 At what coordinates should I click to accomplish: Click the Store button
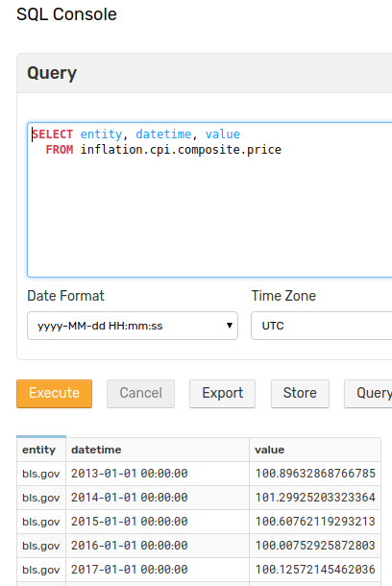click(x=300, y=394)
